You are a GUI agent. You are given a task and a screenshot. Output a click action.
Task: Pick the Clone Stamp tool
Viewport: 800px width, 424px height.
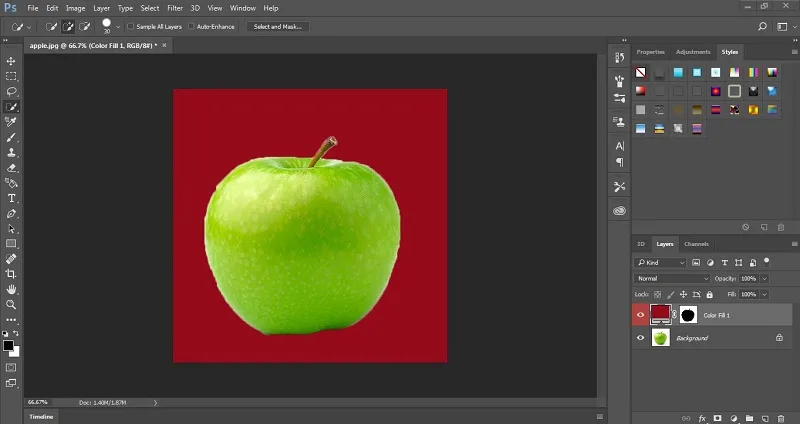tap(11, 152)
